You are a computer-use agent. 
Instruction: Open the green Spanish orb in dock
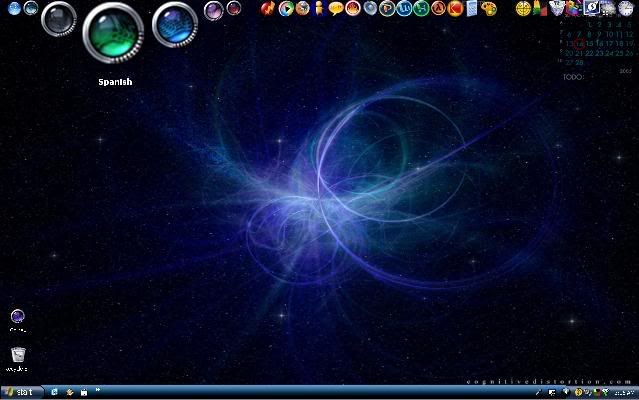click(x=113, y=33)
